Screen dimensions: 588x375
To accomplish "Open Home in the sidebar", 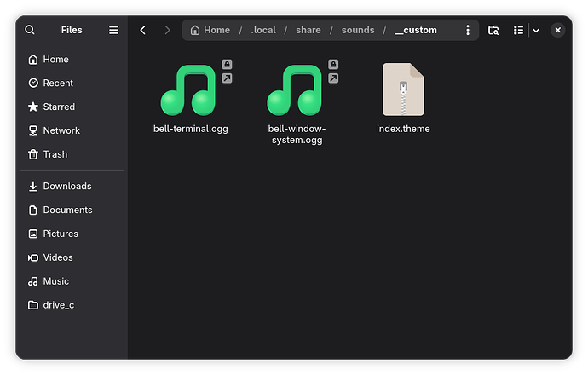I will coord(72,60).
